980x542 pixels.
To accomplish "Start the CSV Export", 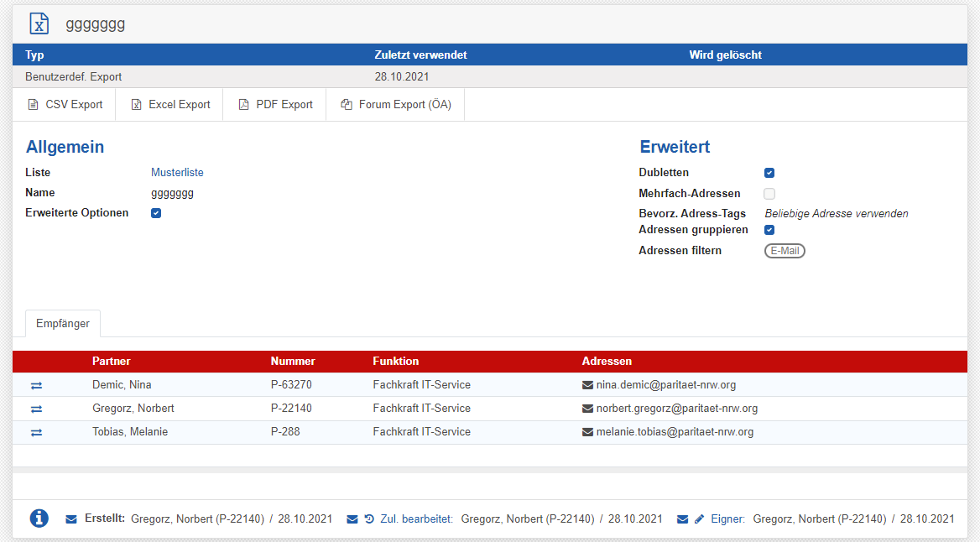I will click(65, 105).
